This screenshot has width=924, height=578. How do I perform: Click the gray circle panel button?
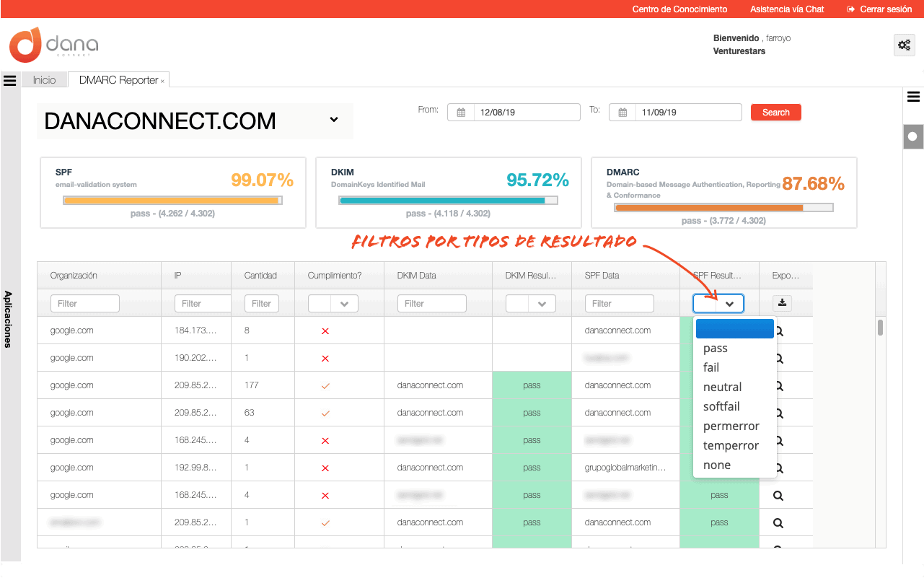(x=913, y=136)
